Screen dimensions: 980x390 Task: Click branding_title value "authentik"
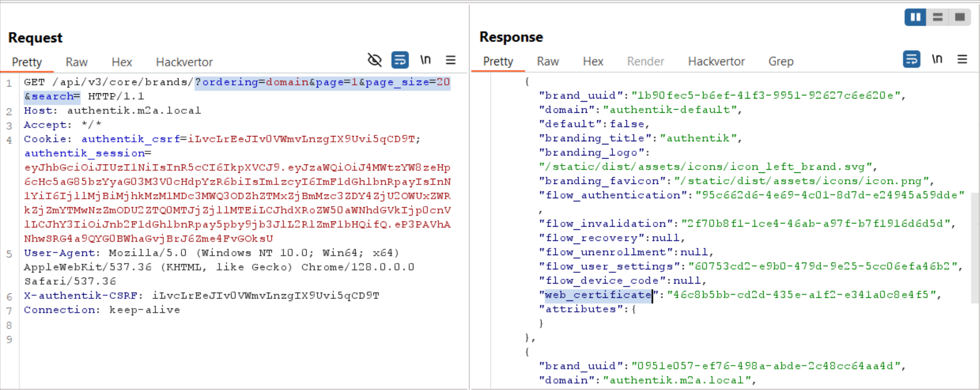coord(698,138)
